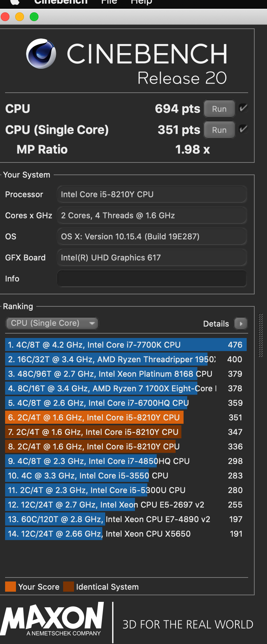The width and height of the screenshot is (267, 644).
Task: Toggle the CPU test checkbox
Action: pos(243,108)
